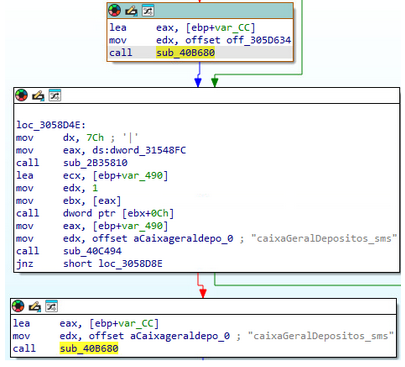This screenshot has width=405, height=367.
Task: Click var_490 in the mov eax line
Action: pos(142,226)
